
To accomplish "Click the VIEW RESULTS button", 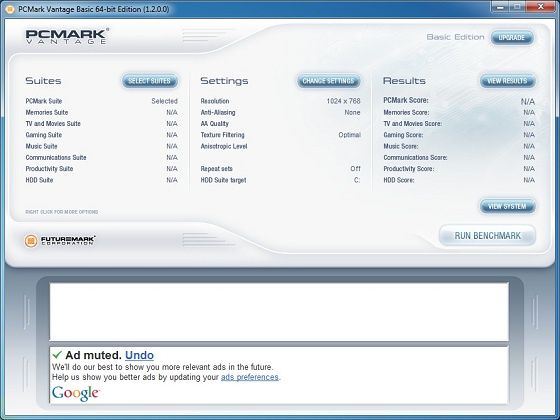I will point(507,81).
